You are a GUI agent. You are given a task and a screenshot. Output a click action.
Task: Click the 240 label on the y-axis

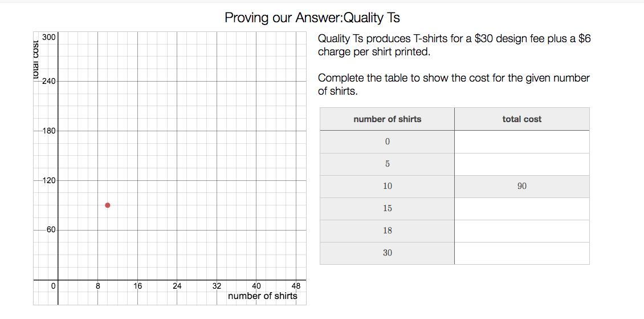48,82
